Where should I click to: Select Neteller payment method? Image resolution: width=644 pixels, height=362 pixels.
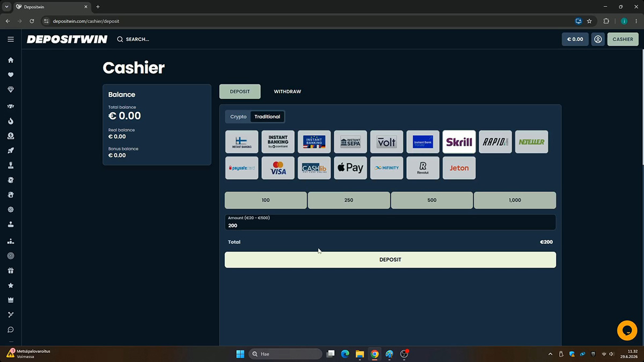click(x=531, y=142)
